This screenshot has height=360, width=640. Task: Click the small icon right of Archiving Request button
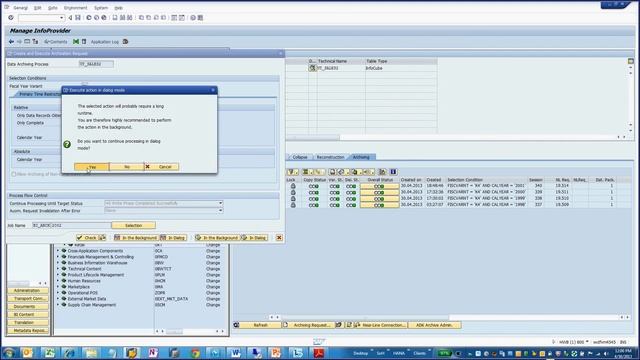(x=338, y=325)
